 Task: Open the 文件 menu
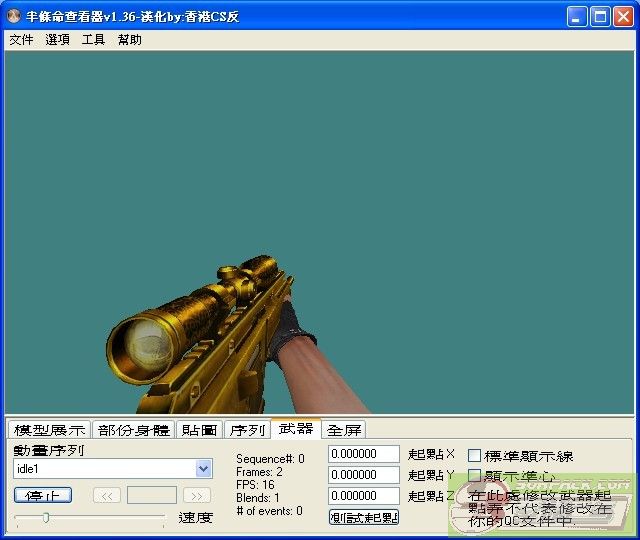tap(21, 40)
